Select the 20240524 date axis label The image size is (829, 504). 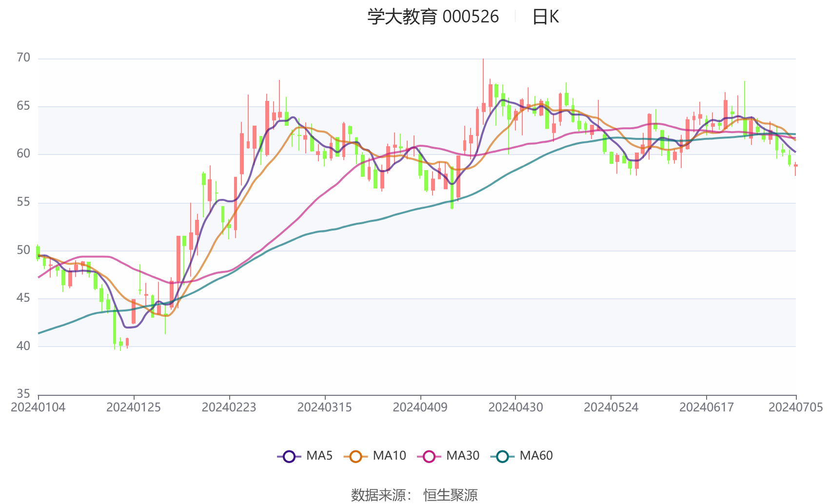(611, 407)
